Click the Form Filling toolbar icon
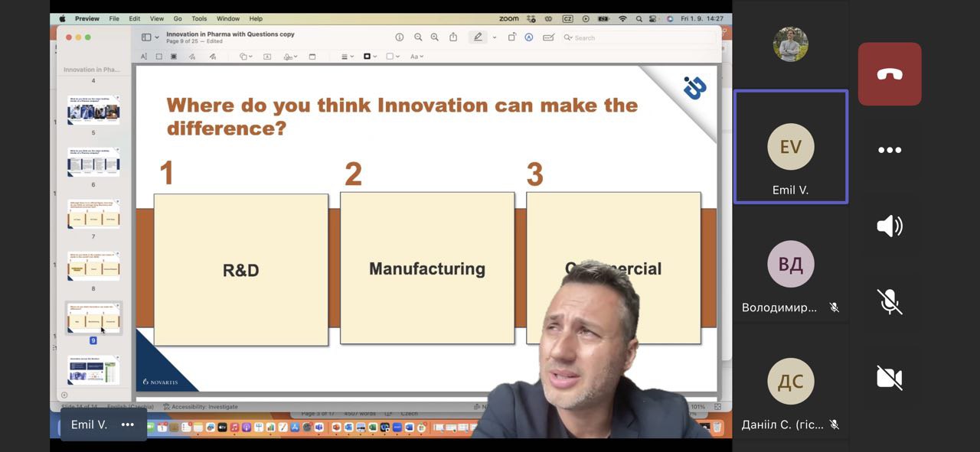Image resolution: width=980 pixels, height=452 pixels. pos(547,37)
